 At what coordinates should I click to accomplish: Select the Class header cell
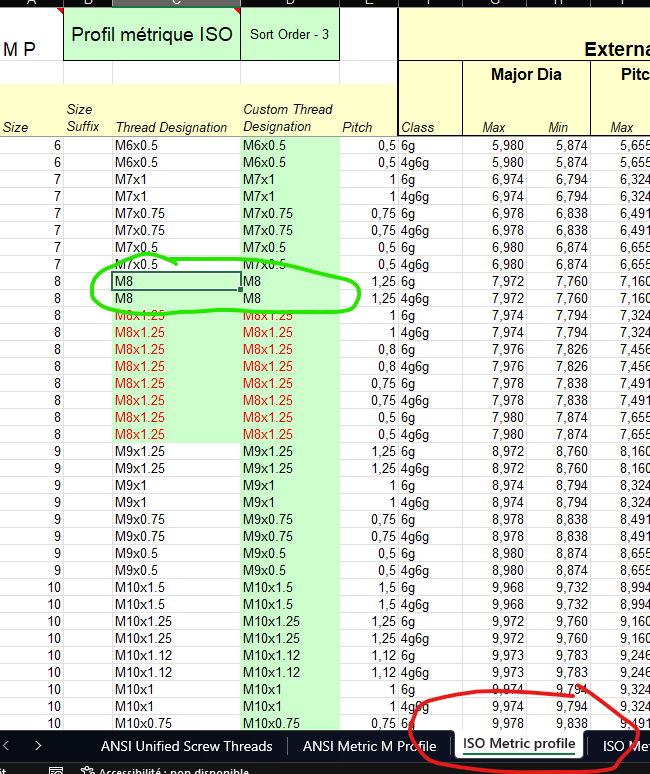(x=430, y=98)
